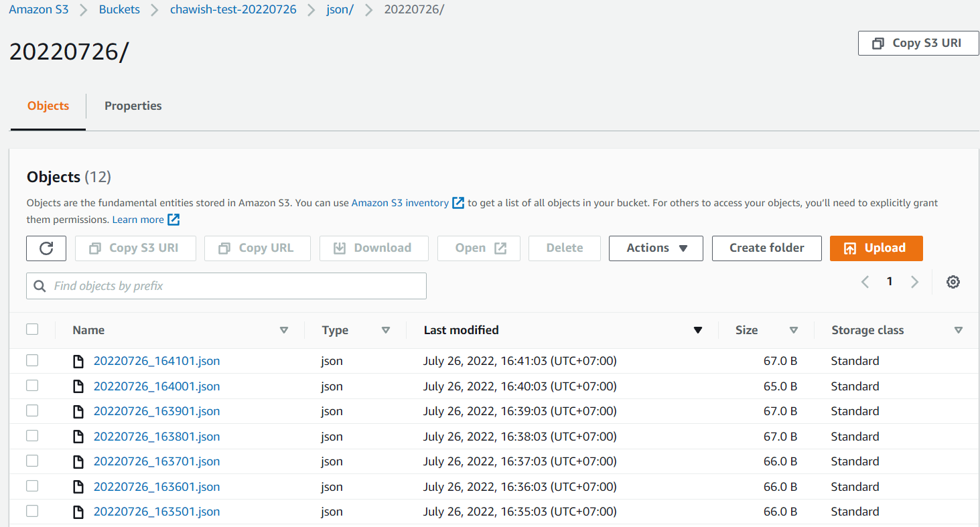Select the Objects tab
Viewport: 980px width, 527px height.
pyautogui.click(x=48, y=106)
